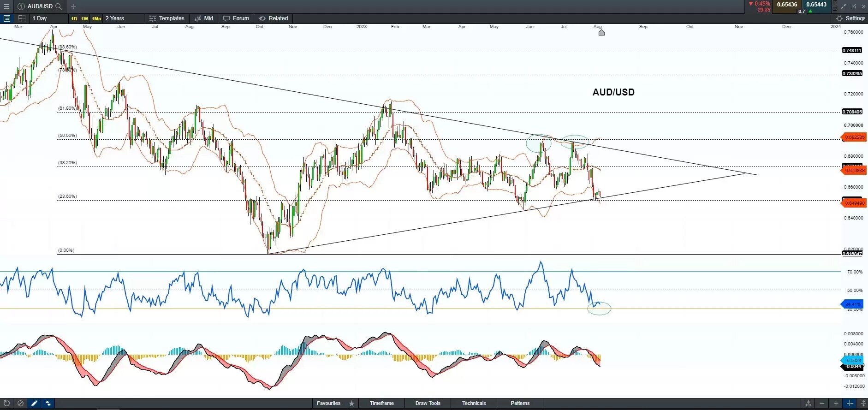Viewport: 868px width, 410px height.
Task: Click the vertical scale adjust icon
Action: [863, 404]
